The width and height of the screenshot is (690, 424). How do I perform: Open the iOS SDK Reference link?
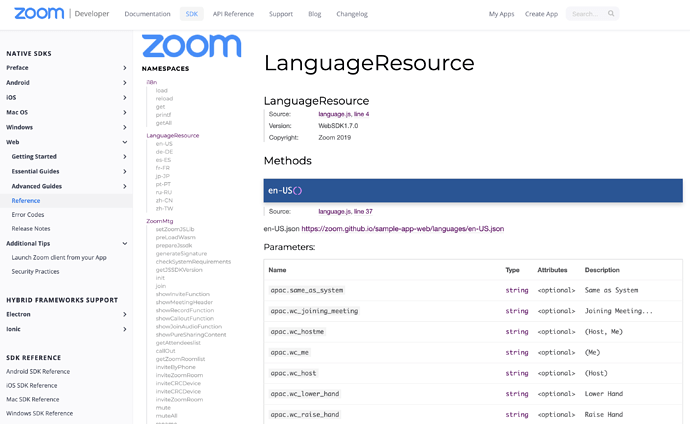click(32, 386)
